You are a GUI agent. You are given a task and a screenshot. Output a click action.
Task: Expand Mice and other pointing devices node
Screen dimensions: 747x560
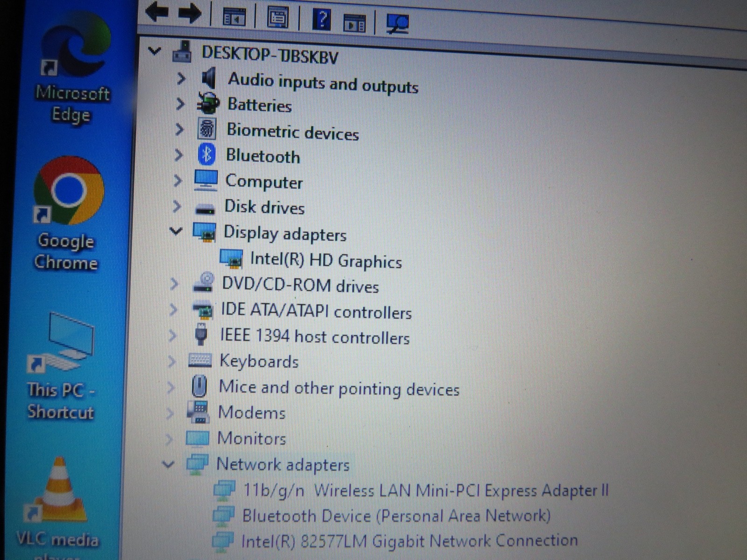pyautogui.click(x=170, y=386)
